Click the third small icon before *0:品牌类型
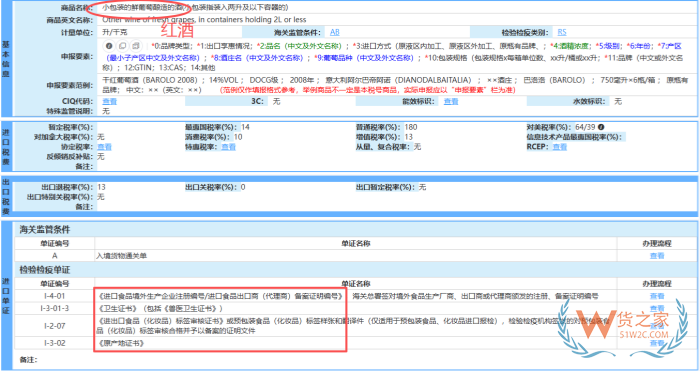Screen dimensions: 700x371 [136, 46]
